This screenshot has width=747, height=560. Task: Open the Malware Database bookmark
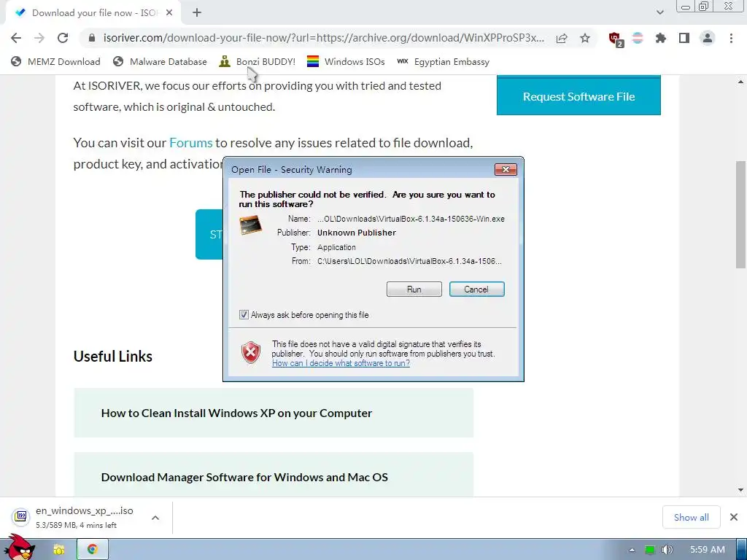coord(160,61)
